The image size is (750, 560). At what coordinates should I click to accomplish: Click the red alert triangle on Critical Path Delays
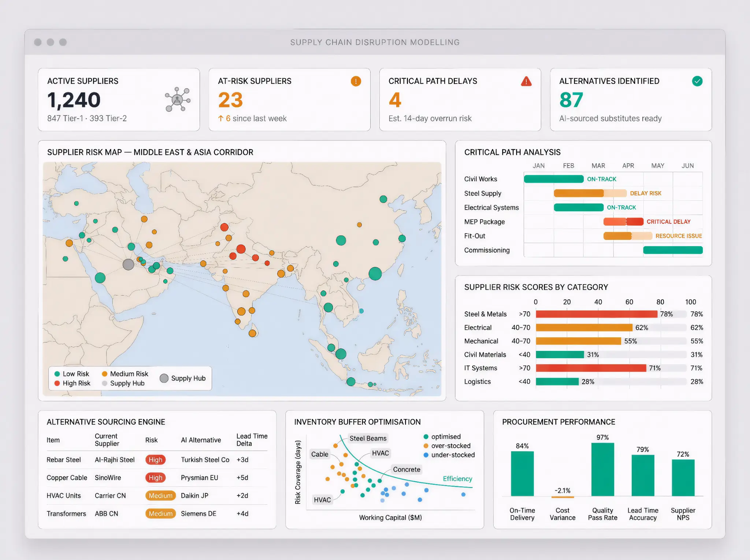click(526, 81)
